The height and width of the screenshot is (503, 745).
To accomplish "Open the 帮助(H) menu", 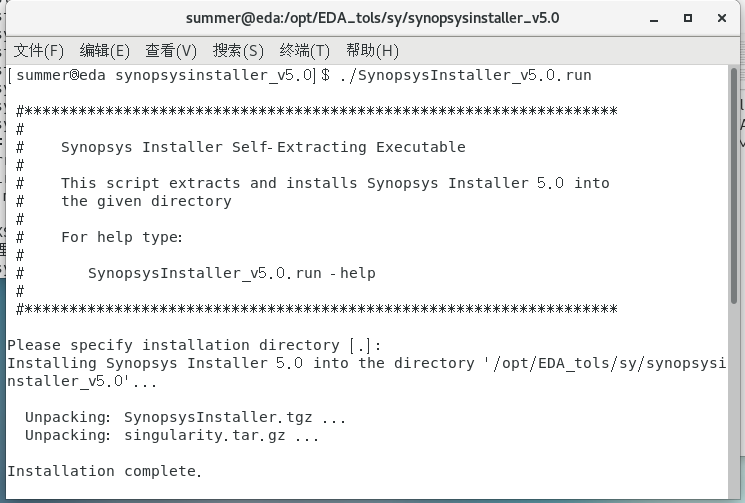I will (x=372, y=51).
